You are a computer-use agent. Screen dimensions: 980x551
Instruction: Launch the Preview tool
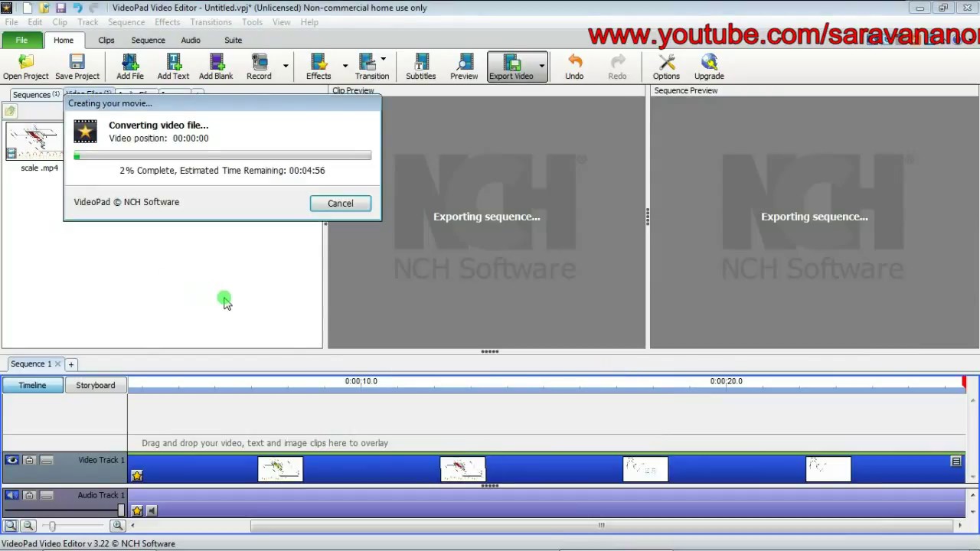[x=464, y=67]
